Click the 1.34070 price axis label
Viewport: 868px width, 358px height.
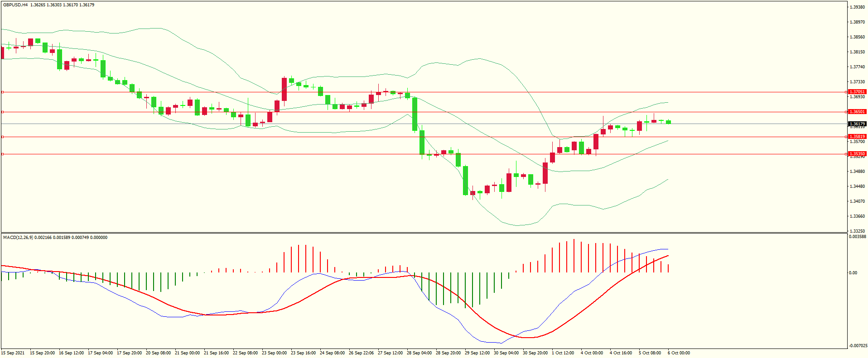tap(858, 201)
